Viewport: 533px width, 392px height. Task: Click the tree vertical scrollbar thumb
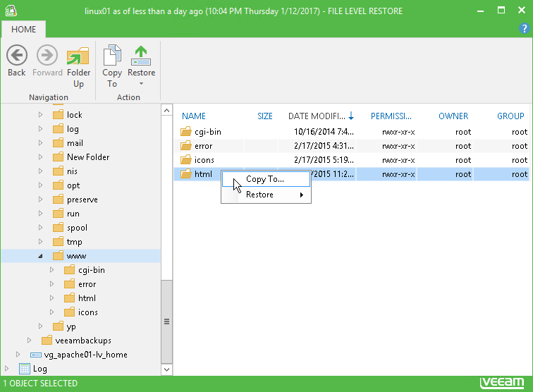point(166,321)
